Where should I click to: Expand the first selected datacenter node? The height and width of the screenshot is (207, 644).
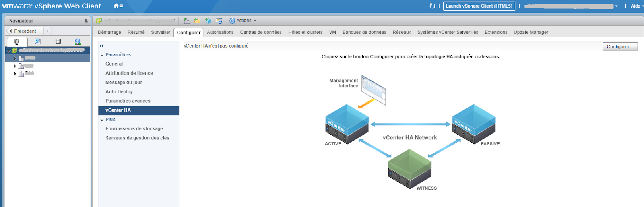point(15,58)
